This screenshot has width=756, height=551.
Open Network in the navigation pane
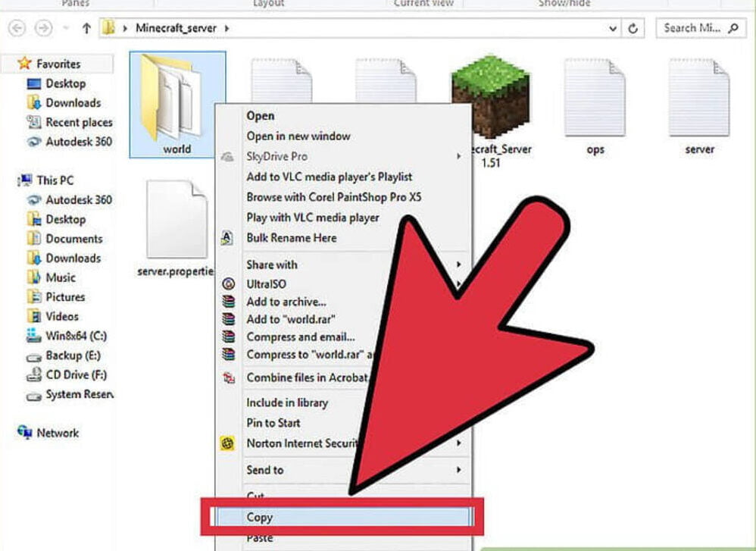click(58, 433)
